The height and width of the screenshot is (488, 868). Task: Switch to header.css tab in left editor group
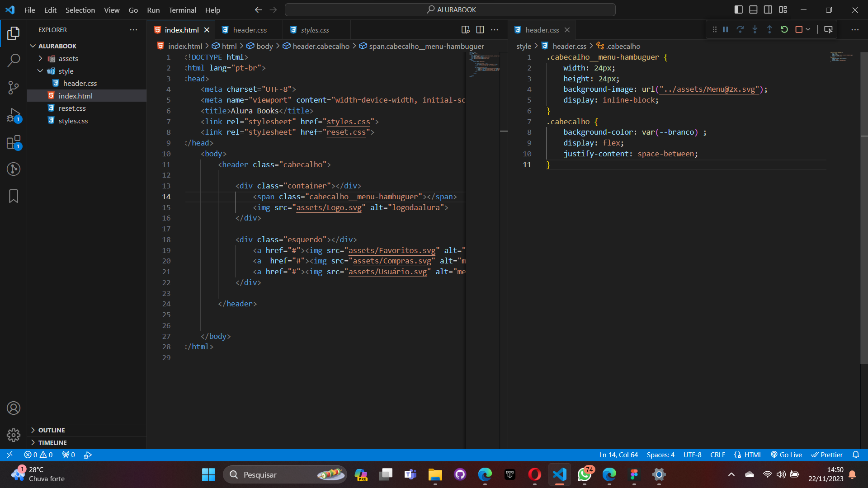(x=250, y=30)
